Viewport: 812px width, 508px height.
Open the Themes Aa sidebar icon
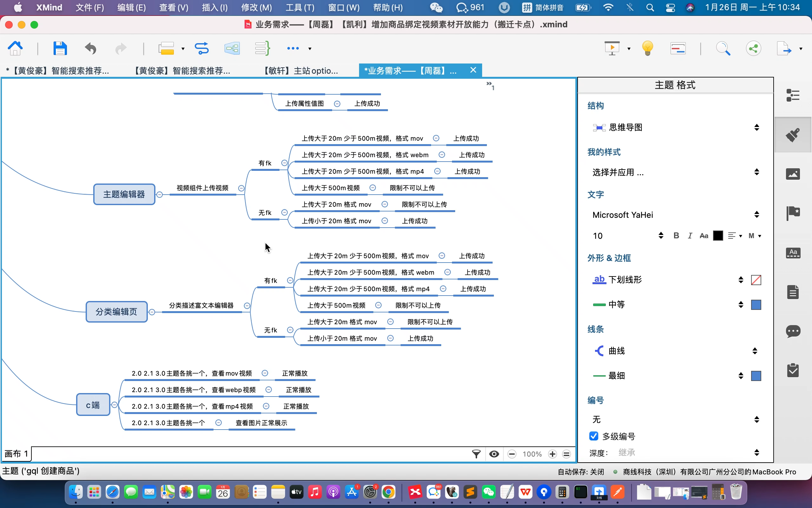(x=793, y=253)
